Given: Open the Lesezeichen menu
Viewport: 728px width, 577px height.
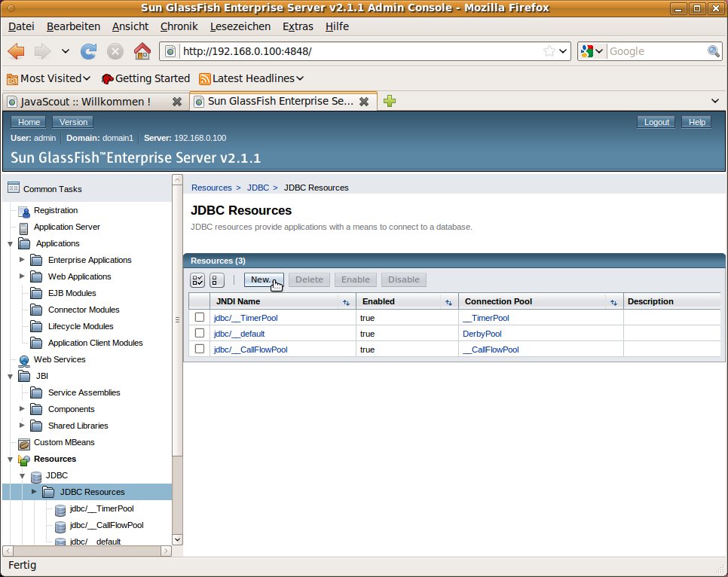Looking at the screenshot, I should pos(240,26).
